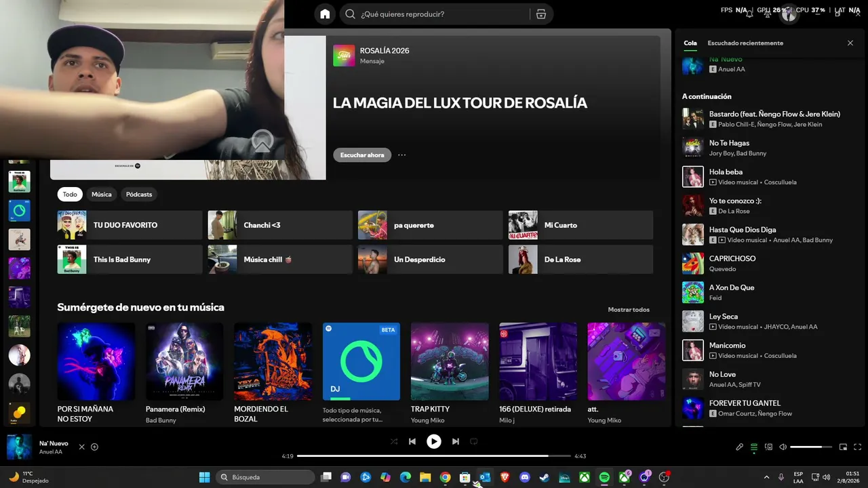Open Chanchi <3 playlist shortcut

[x=280, y=225]
